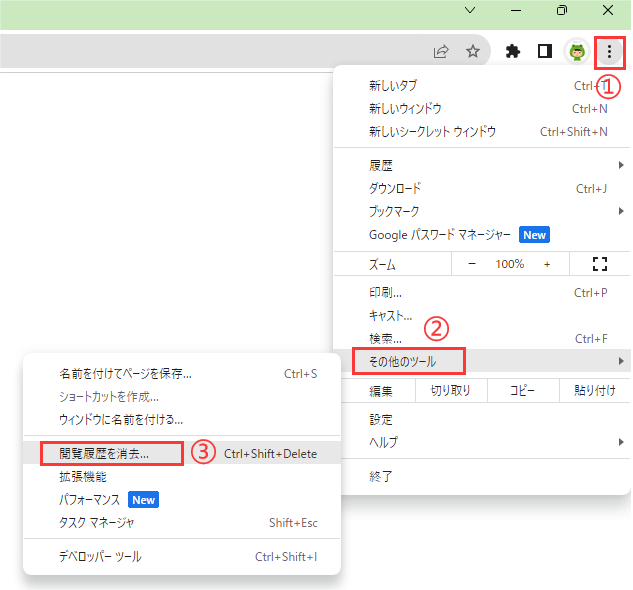
Task: Choose 検索... in the menu
Action: coord(482,338)
